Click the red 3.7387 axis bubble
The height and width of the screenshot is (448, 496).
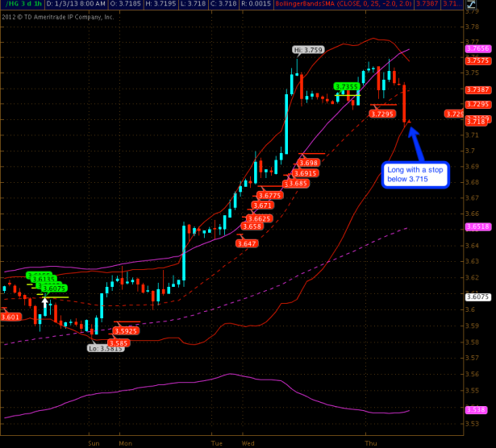point(478,89)
